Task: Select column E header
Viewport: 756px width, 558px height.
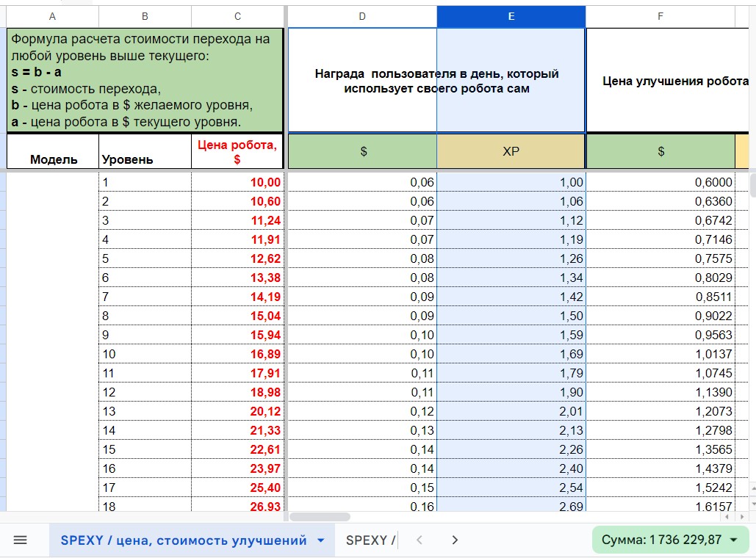Action: click(511, 16)
